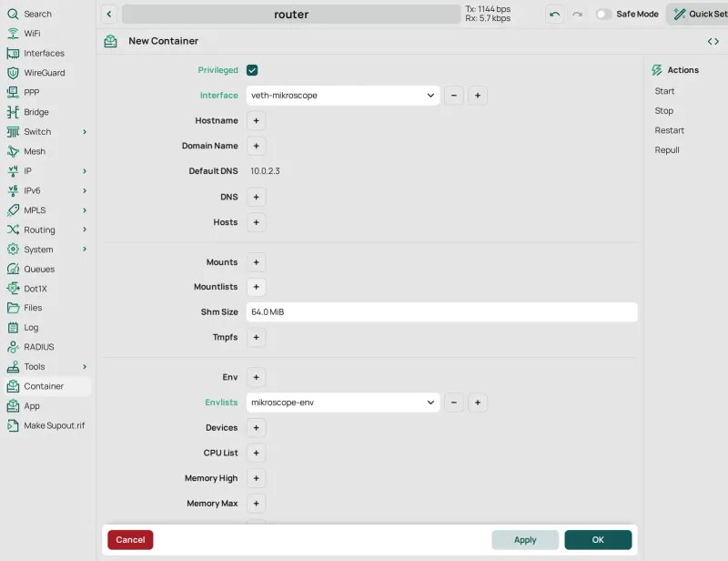The height and width of the screenshot is (561, 728).
Task: Click the Shm Size input field
Action: [x=441, y=311]
